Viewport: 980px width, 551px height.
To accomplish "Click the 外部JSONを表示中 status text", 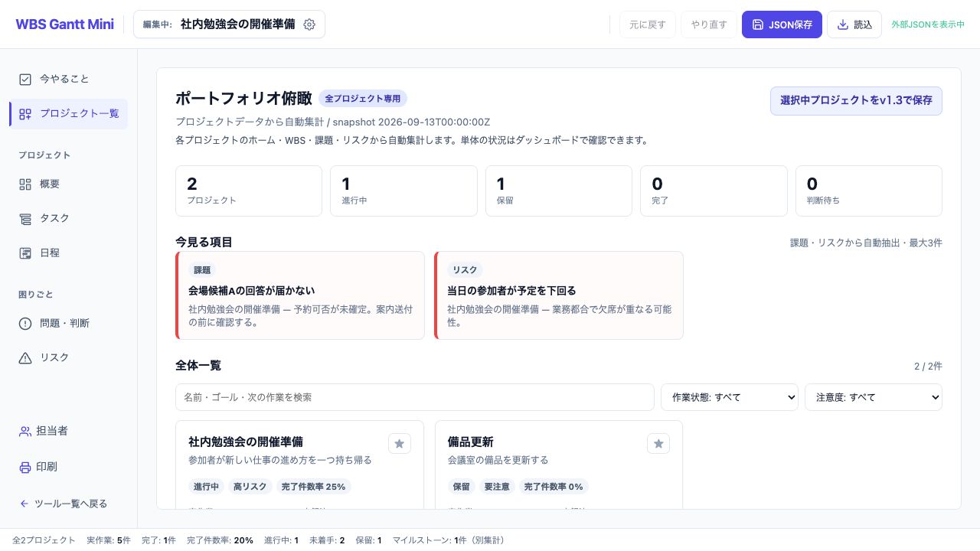I will point(928,24).
